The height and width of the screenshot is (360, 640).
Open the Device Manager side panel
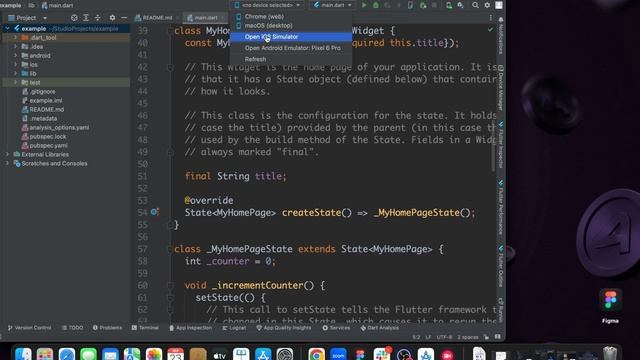pos(501,87)
